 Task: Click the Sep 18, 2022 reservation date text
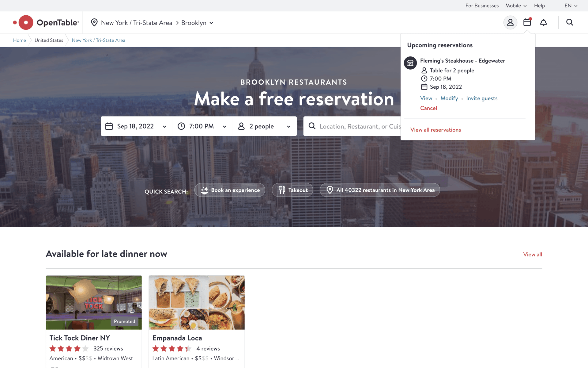click(x=446, y=87)
